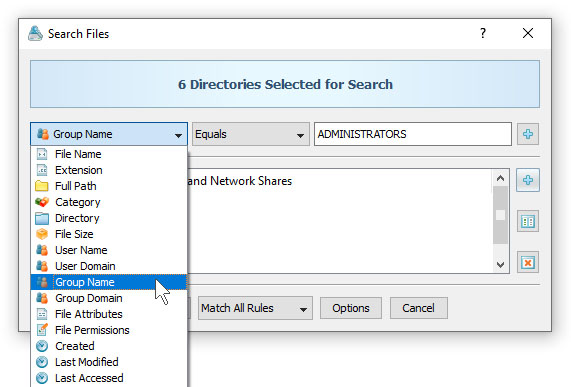Pick File Permissions in the list
Viewport: 571px width, 387px height.
(x=109, y=330)
